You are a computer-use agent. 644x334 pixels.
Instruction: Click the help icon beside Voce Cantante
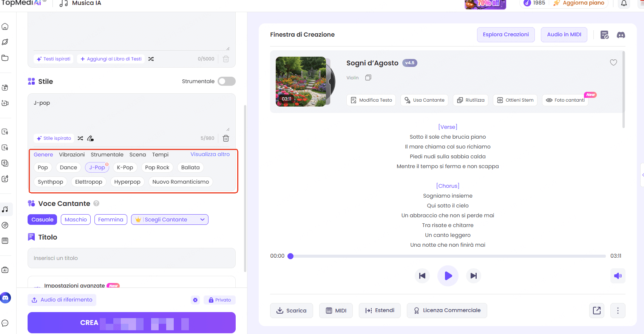point(96,203)
